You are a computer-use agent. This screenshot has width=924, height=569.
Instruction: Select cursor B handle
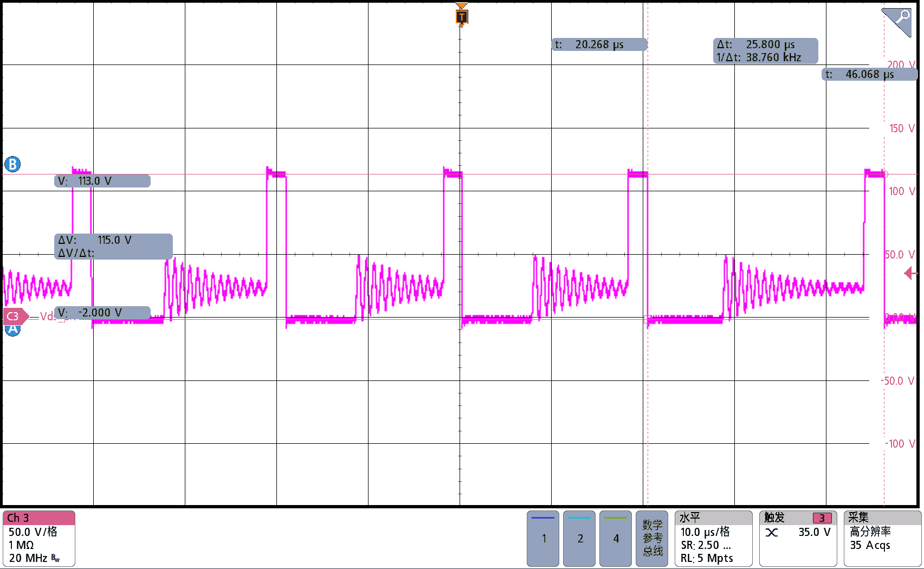click(12, 164)
